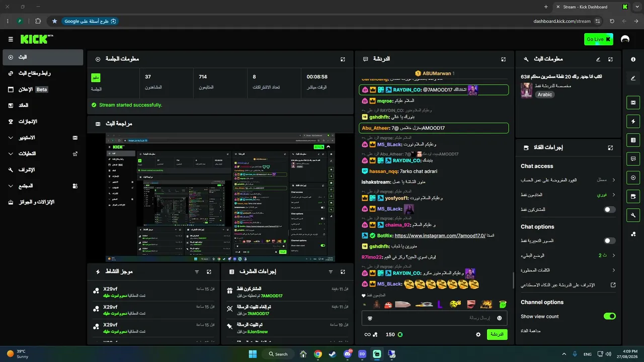Viewport: 644px width, 362px height.
Task: Click the green Go Live button
Action: (598, 39)
